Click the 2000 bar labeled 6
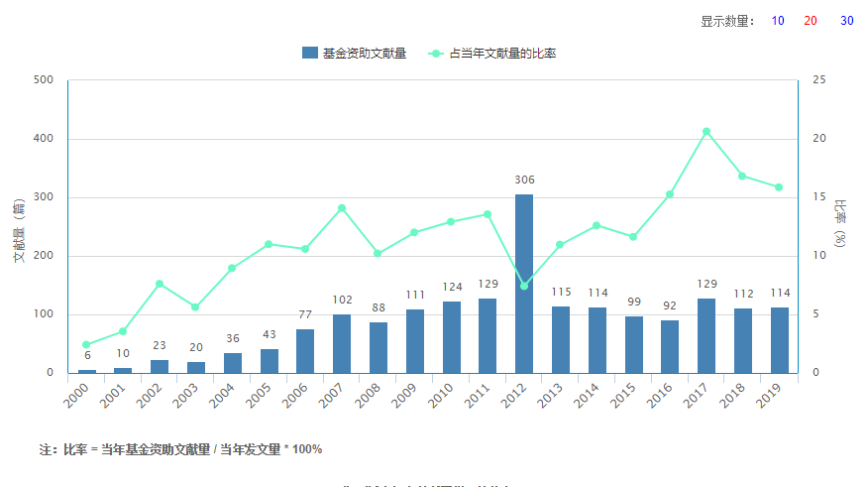This screenshot has width=868, height=487. [87, 371]
